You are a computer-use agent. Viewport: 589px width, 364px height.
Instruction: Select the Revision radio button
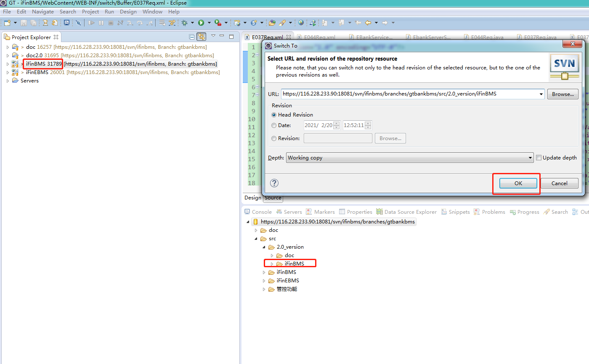coord(274,138)
